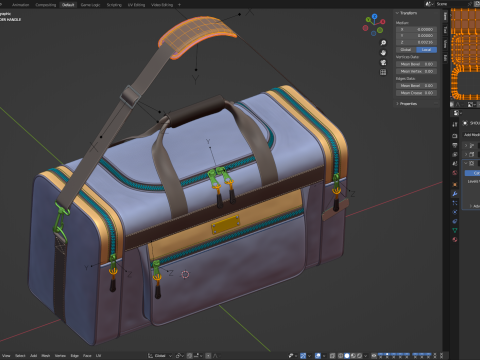
Task: Open the Mesh menu in the viewport header
Action: [46, 356]
